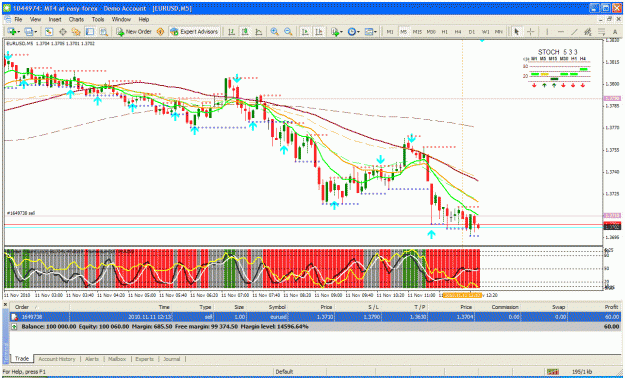This screenshot has width=625, height=378.
Task: Select the M1 timeframe
Action: [x=390, y=32]
